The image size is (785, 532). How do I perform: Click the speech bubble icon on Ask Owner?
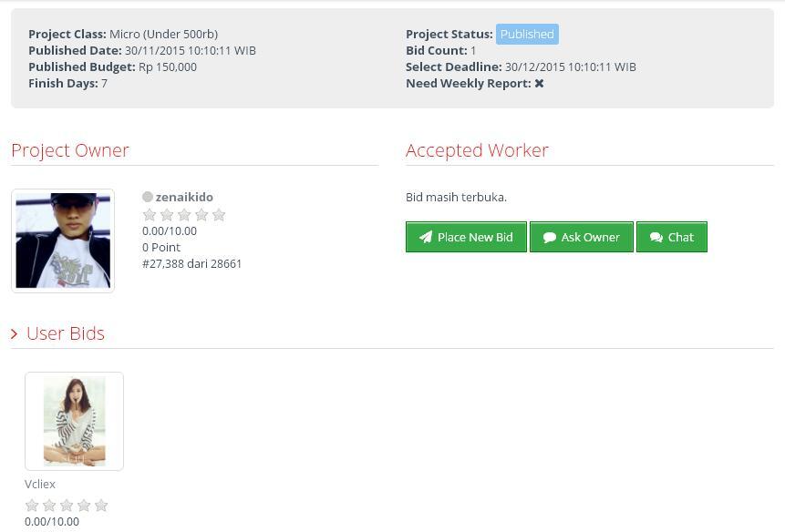551,237
